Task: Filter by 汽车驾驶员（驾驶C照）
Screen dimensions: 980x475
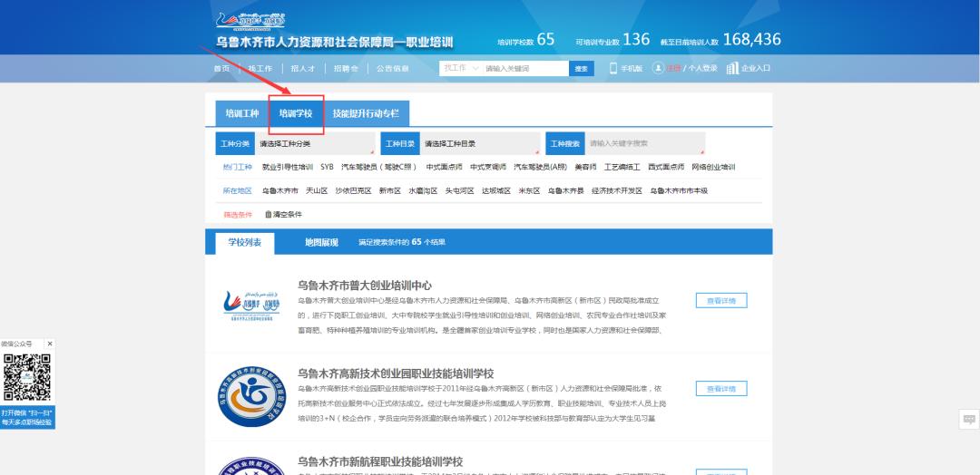Action: 379,168
